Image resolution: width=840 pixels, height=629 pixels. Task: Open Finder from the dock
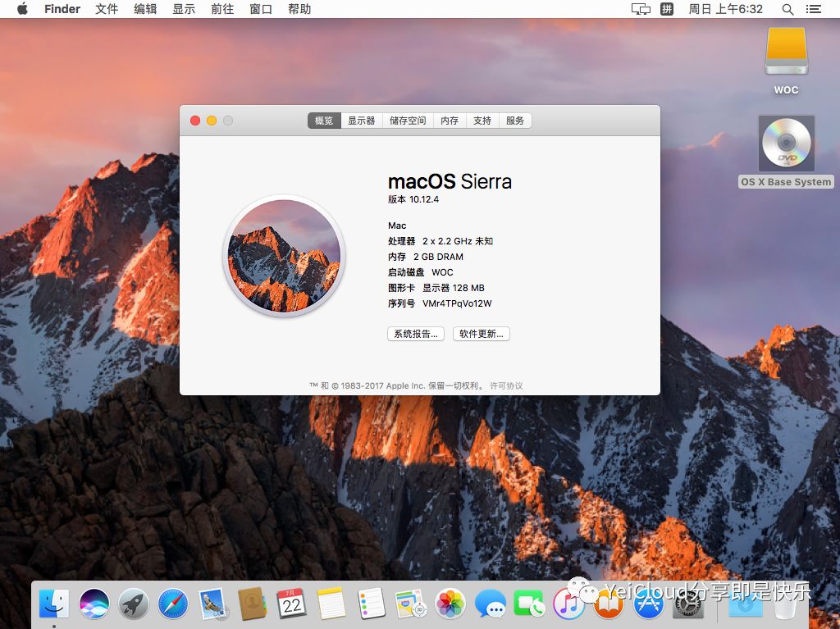click(x=54, y=604)
